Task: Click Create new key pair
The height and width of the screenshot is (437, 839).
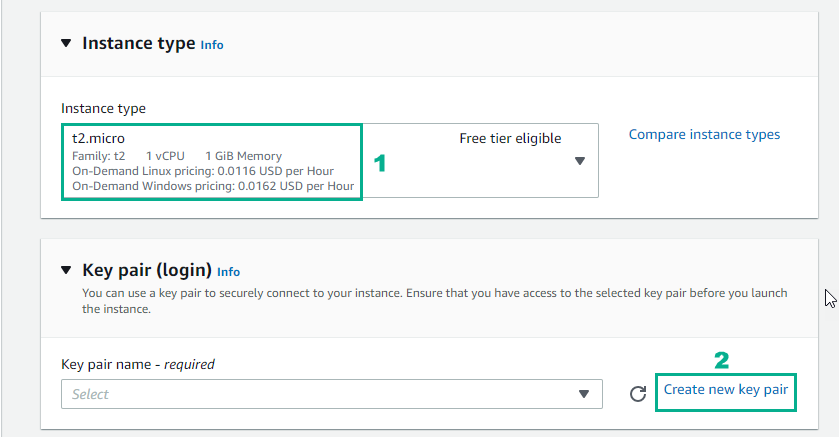Action: click(726, 389)
